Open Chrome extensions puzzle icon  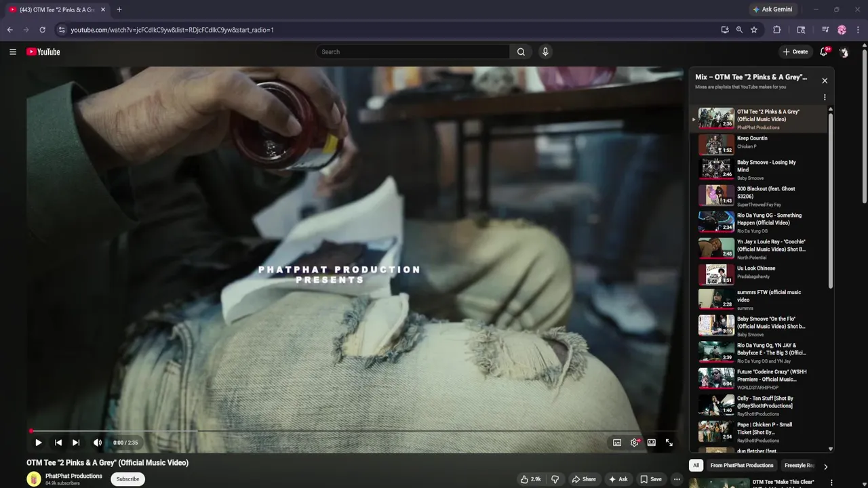(x=777, y=30)
